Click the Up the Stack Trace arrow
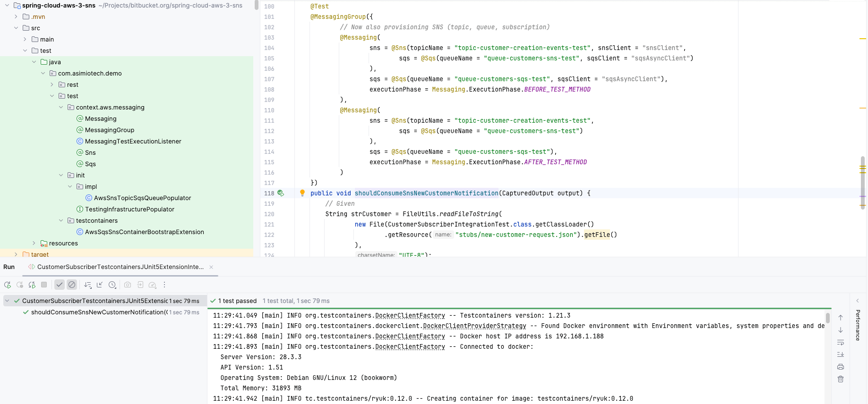The image size is (868, 404). [841, 318]
